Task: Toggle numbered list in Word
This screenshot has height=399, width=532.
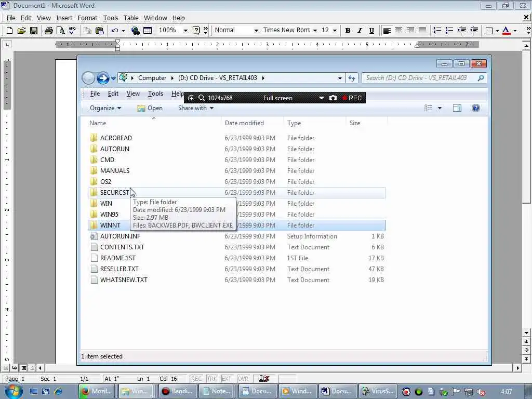Action: coord(437,31)
